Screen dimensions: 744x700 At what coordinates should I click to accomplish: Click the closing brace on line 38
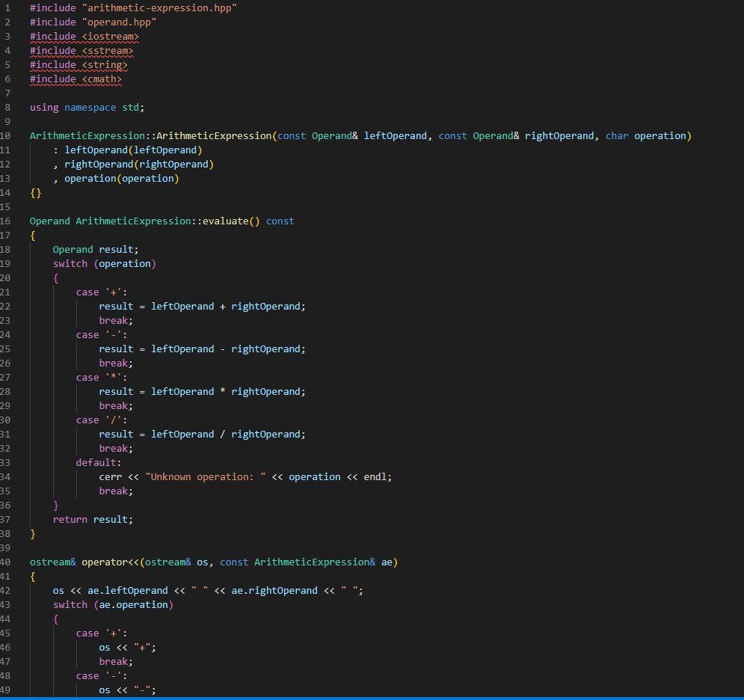click(32, 533)
